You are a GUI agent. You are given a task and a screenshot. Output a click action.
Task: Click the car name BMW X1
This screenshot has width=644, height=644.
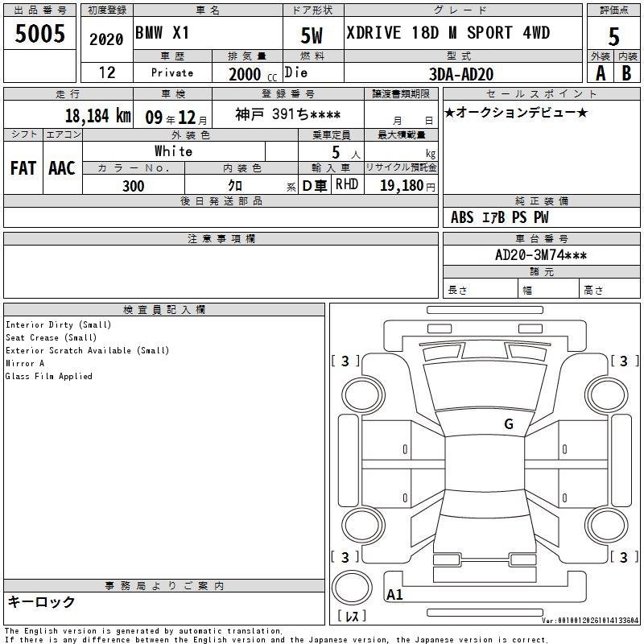(x=163, y=32)
